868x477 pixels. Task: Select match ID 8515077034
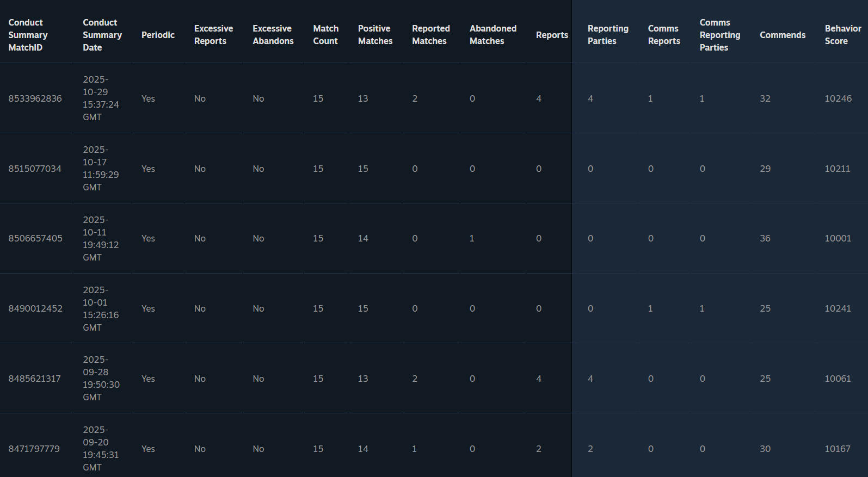pyautogui.click(x=35, y=169)
